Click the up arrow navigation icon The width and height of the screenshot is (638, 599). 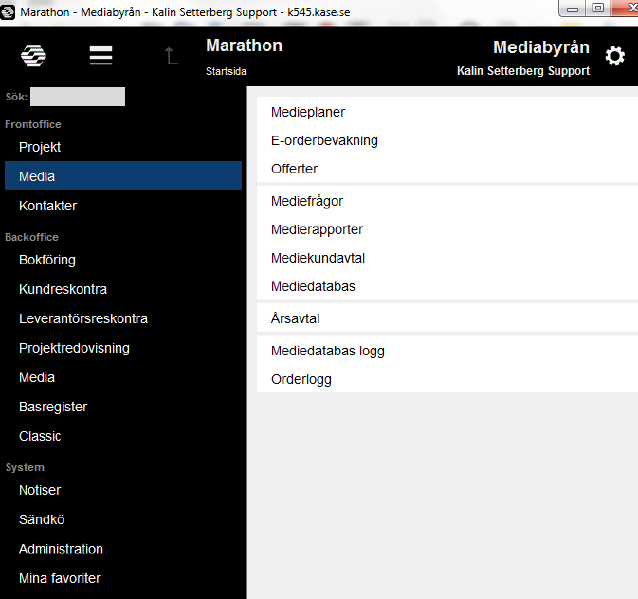[170, 55]
